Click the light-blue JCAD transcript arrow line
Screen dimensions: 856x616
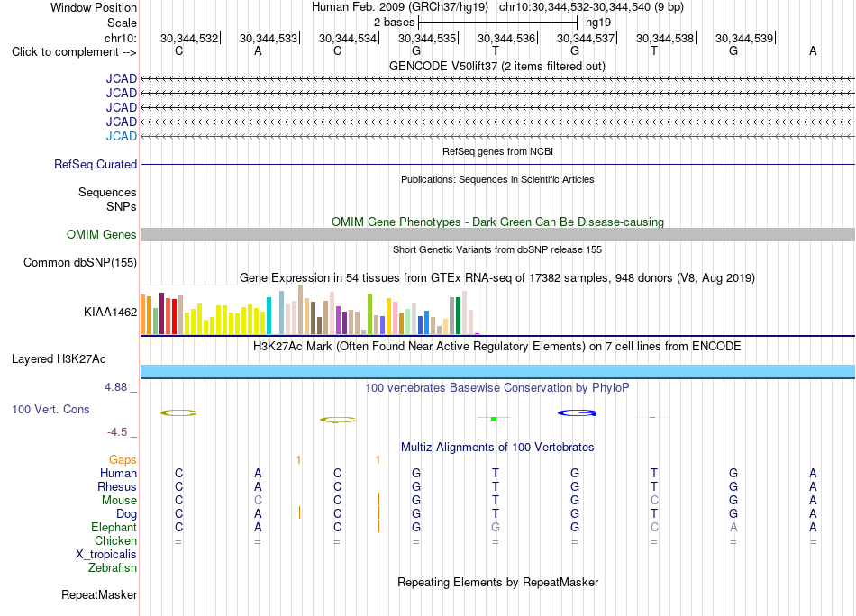coord(498,136)
